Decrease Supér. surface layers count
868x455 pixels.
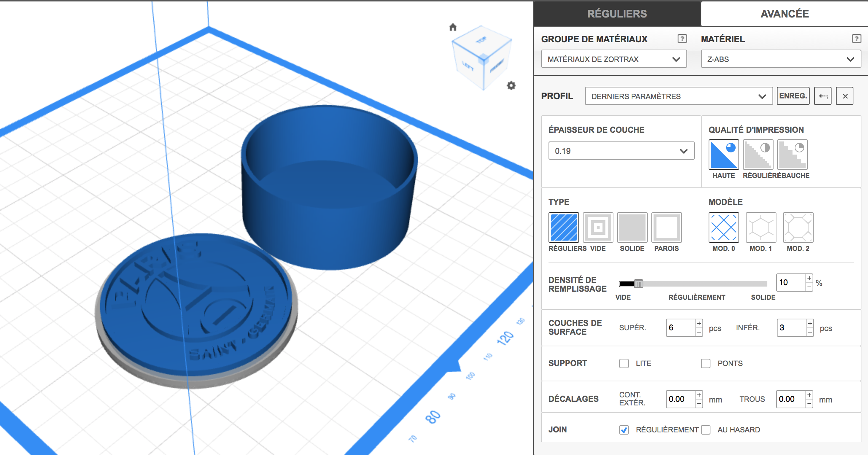[x=699, y=332]
